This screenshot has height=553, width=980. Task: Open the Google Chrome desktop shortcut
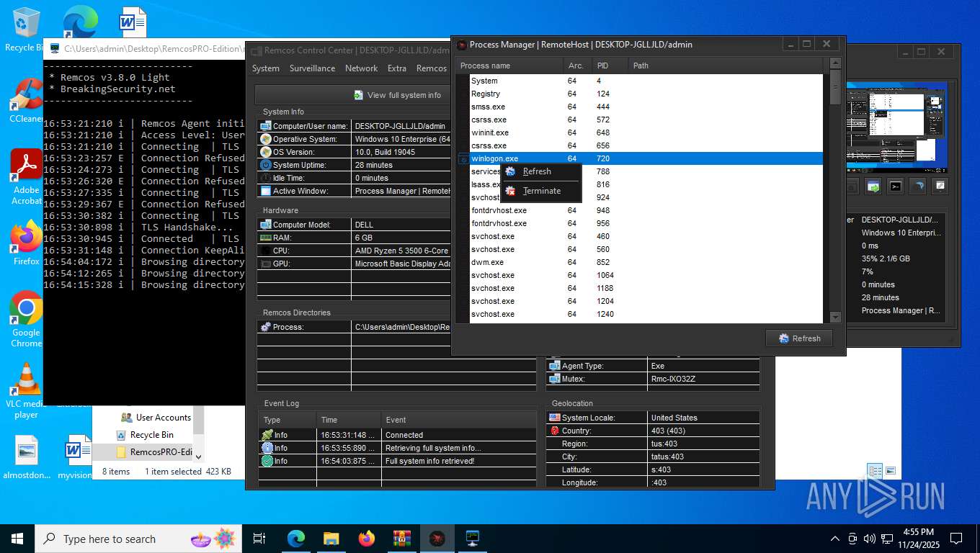26,319
